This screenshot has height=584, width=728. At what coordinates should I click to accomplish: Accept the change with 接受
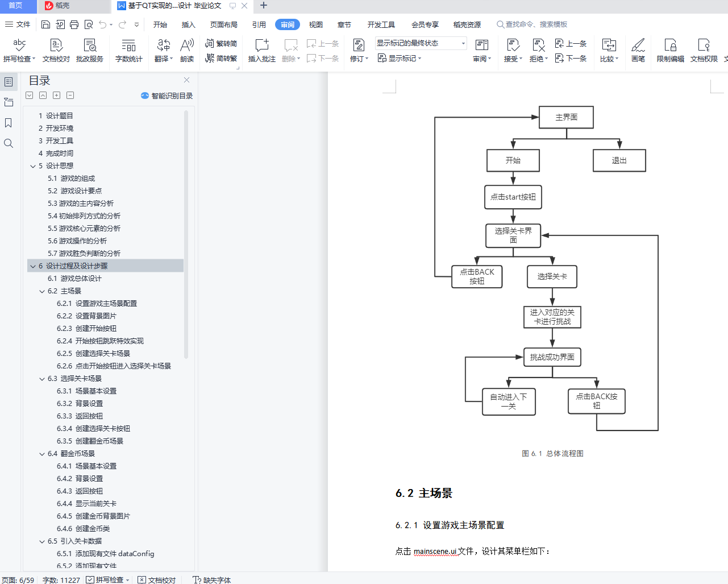(512, 50)
